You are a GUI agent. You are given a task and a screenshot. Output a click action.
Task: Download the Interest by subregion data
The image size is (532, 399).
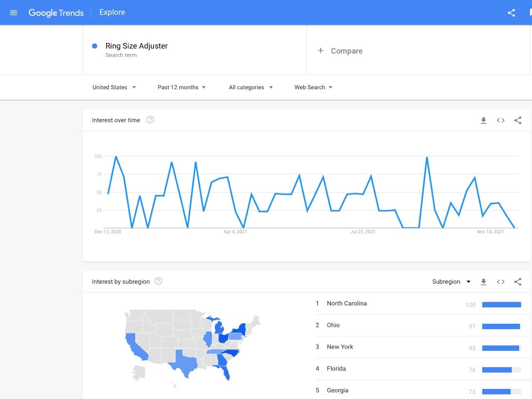[x=483, y=282]
